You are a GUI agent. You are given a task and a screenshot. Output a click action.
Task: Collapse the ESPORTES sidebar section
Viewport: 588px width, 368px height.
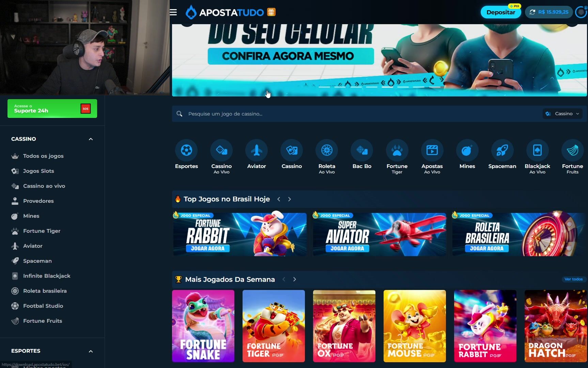(x=91, y=351)
